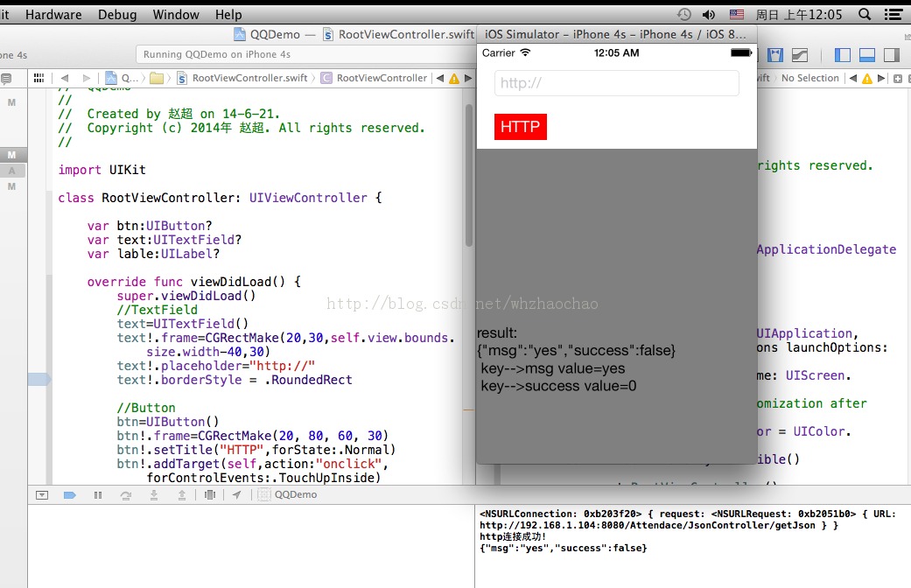The height and width of the screenshot is (588, 911).
Task: Click the volume icon in menu bar
Action: click(708, 15)
